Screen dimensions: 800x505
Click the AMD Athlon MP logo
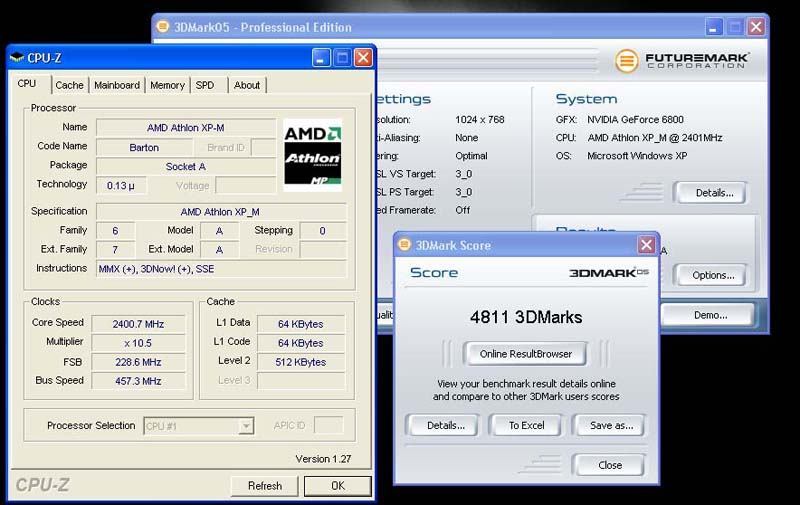coord(312,155)
